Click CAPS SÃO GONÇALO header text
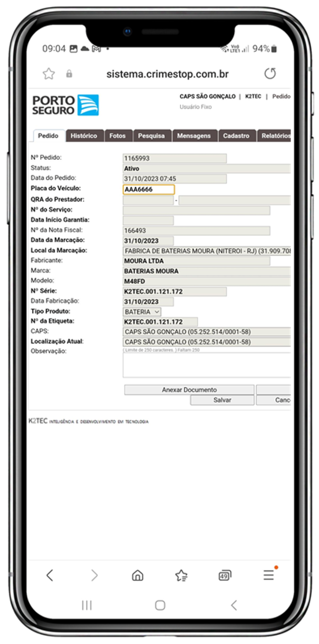The image size is (319, 644). coord(207,96)
